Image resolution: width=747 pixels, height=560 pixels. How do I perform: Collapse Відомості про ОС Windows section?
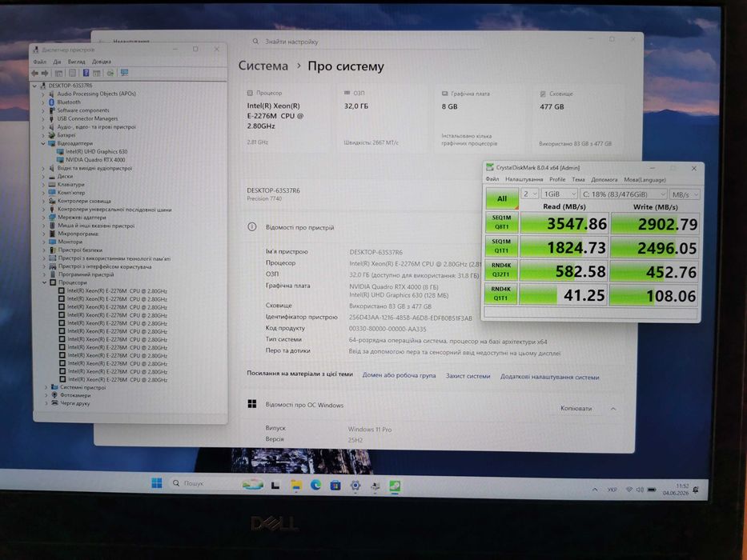point(613,409)
